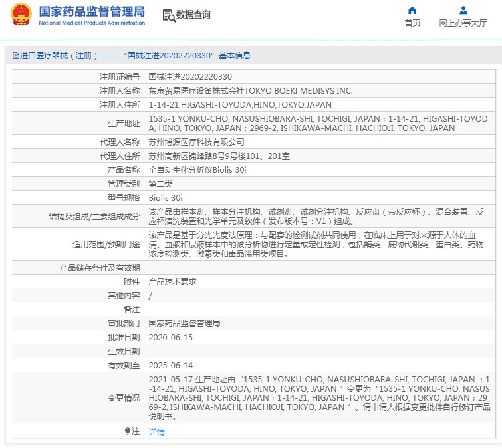502x448 pixels.
Task: Click the 附件 label
Action: 132,282
